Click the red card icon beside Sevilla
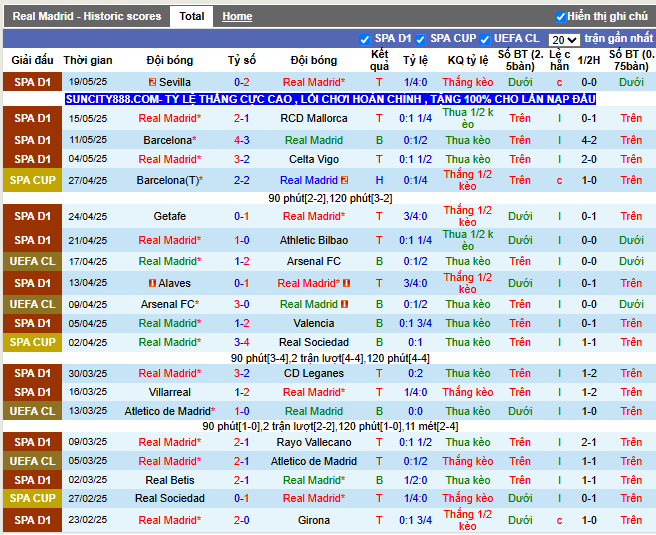 pos(152,82)
